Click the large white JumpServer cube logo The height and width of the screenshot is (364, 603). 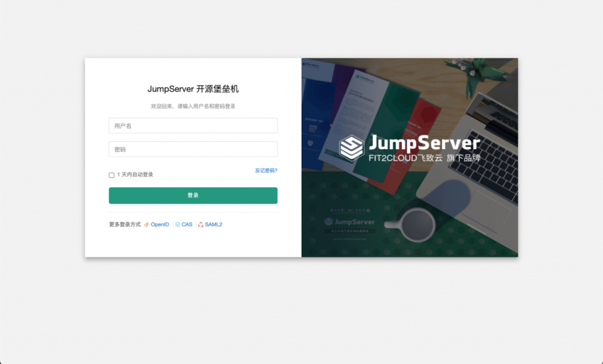pyautogui.click(x=351, y=147)
